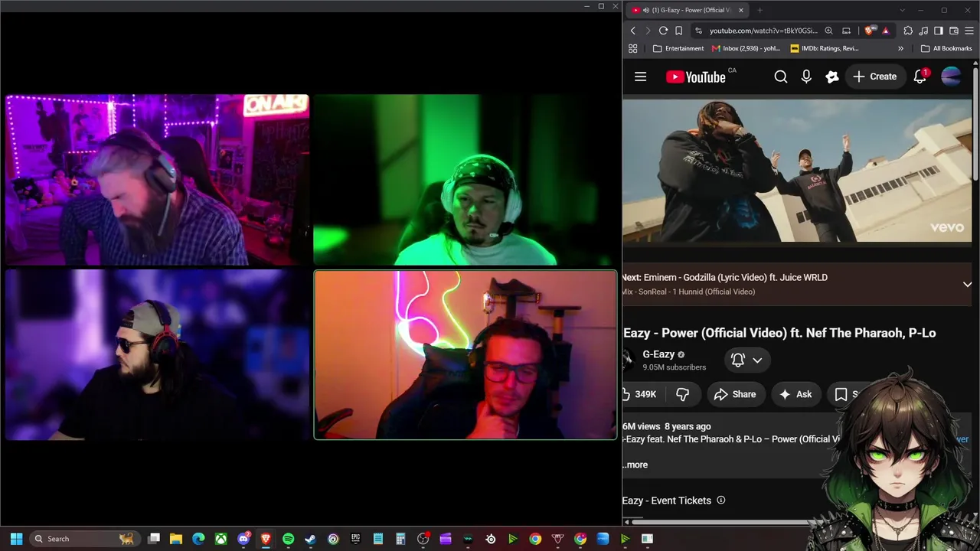980x551 pixels.
Task: Select the sunglasses man's blue video tile
Action: click(157, 355)
